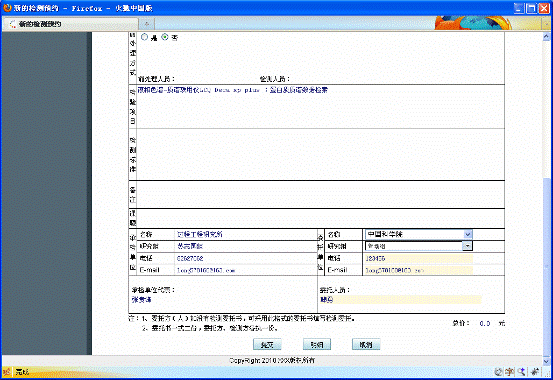Open the 中国科学院 name dropdown
Viewport: 553px width, 380px height.
click(419, 234)
